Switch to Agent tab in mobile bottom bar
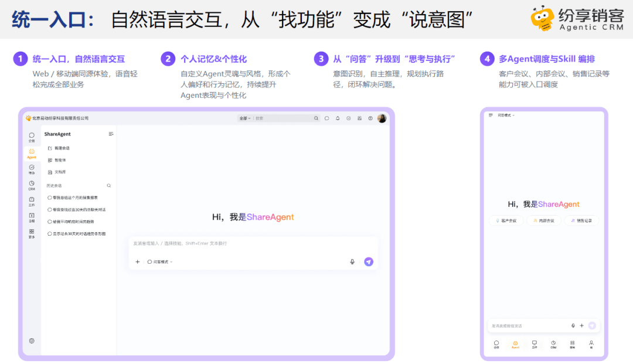This screenshot has width=633, height=364. click(515, 344)
